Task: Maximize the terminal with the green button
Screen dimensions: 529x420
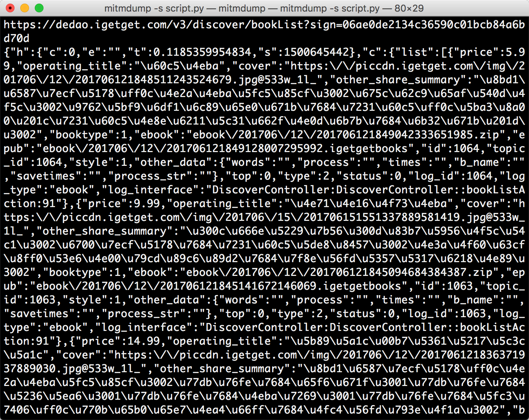Action: tap(39, 8)
